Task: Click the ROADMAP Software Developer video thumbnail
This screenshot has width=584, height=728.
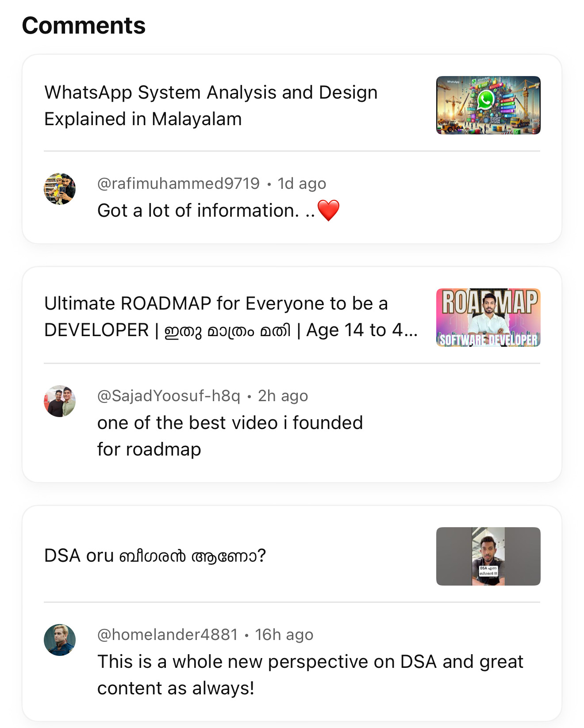Action: click(488, 318)
